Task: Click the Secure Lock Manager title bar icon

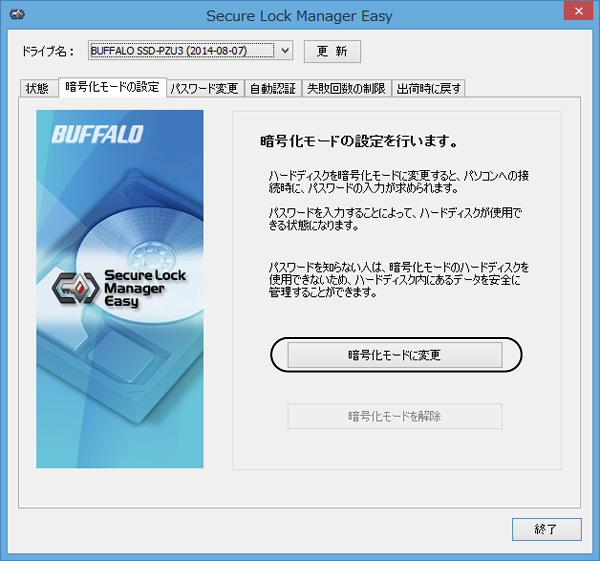Action: coord(17,15)
